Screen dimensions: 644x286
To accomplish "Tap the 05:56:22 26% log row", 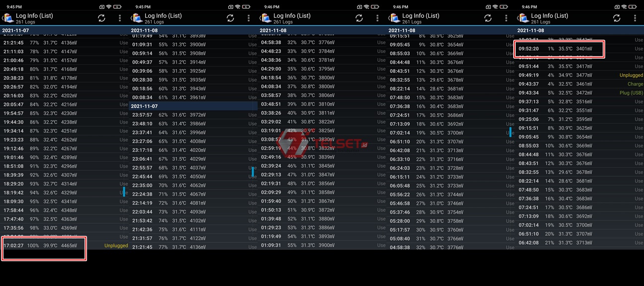I will [451, 195].
